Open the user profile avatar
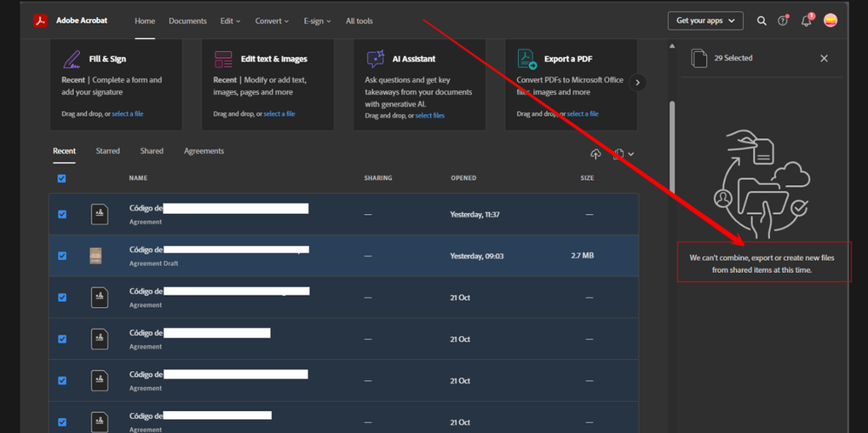The height and width of the screenshot is (433, 868). coord(831,21)
